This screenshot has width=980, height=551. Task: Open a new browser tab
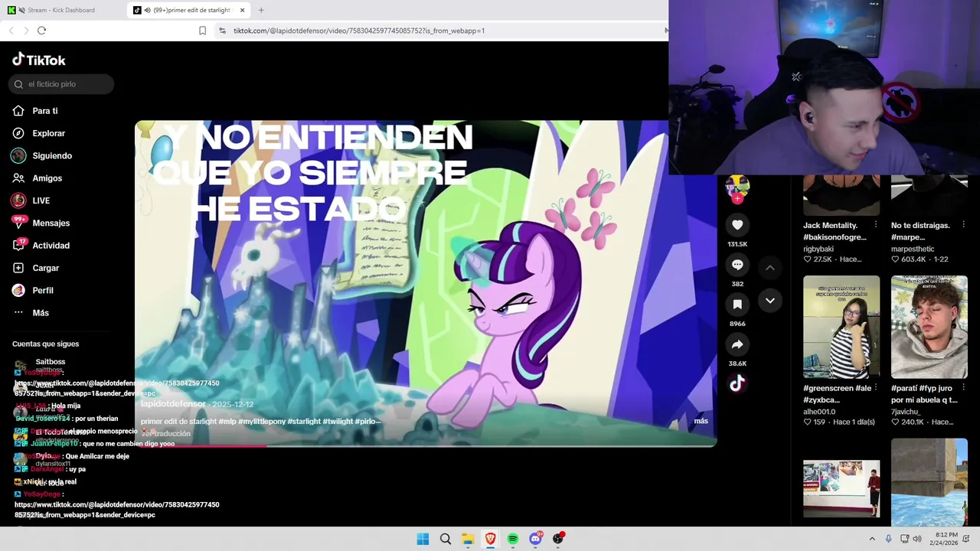(261, 10)
